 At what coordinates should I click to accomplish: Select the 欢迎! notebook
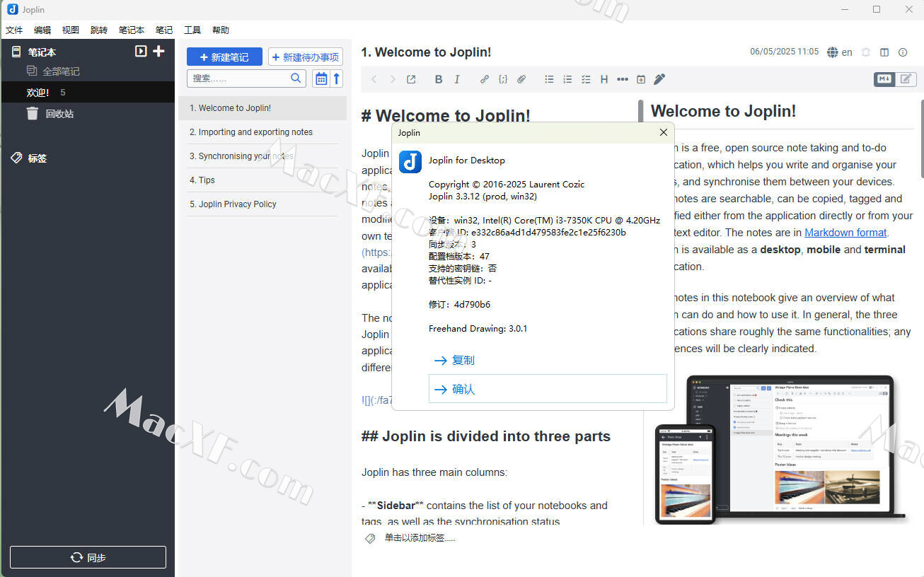tap(88, 93)
